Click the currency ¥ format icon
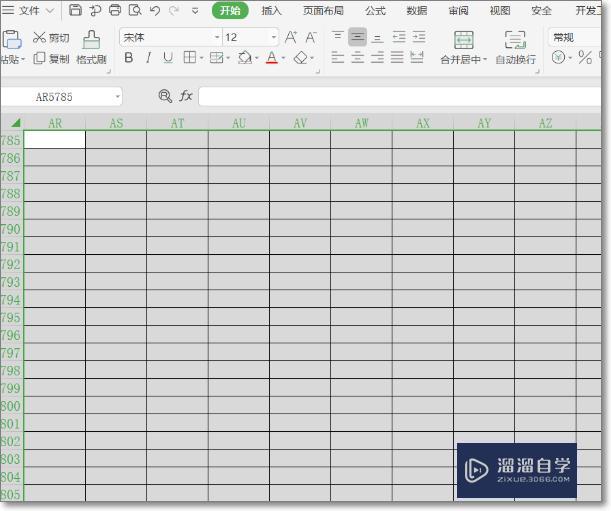This screenshot has width=611, height=511. pos(558,58)
